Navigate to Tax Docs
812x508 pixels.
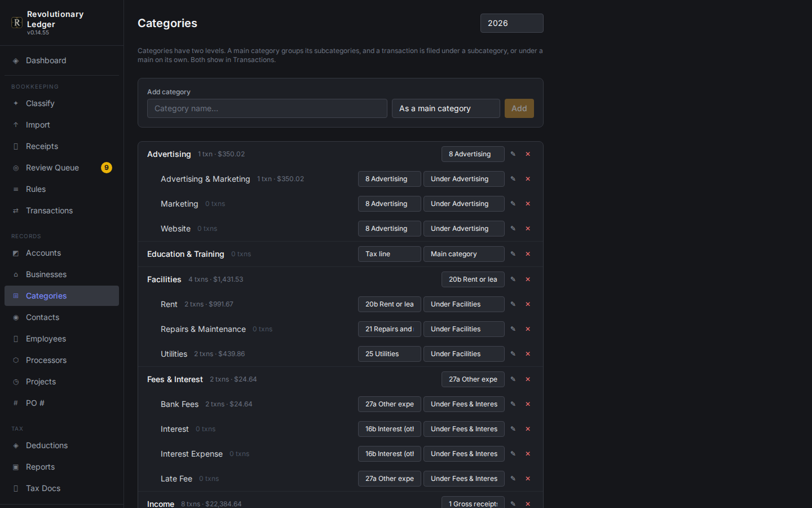(x=61, y=488)
